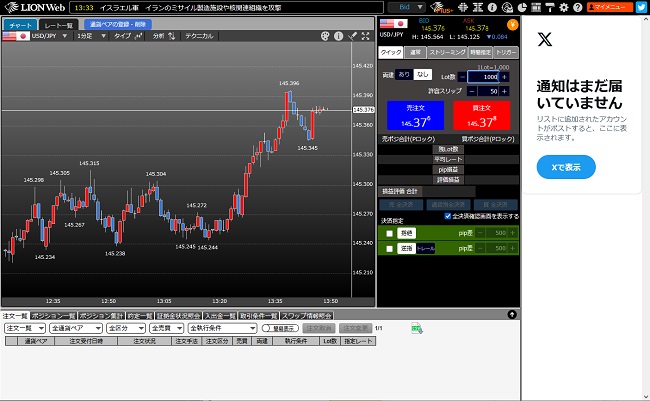The image size is (650, 401).
Task: Open the スワップ情報照会 tab
Action: [x=307, y=316]
